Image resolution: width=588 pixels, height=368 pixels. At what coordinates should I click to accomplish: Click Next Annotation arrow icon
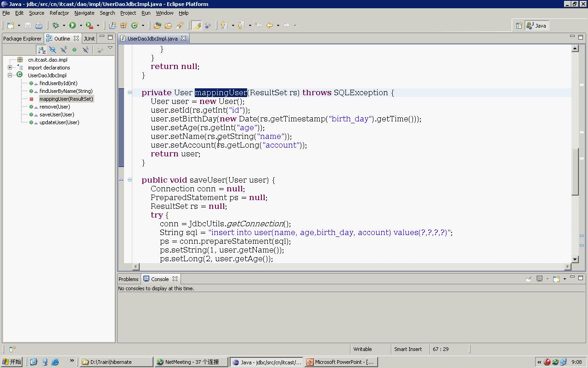[x=224, y=26]
